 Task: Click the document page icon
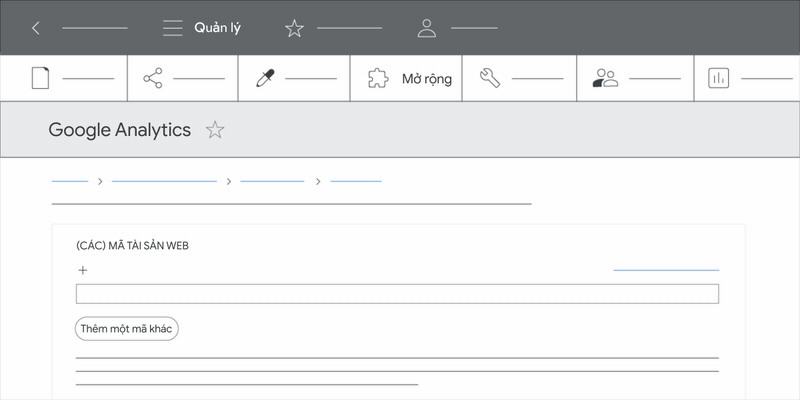(40, 78)
